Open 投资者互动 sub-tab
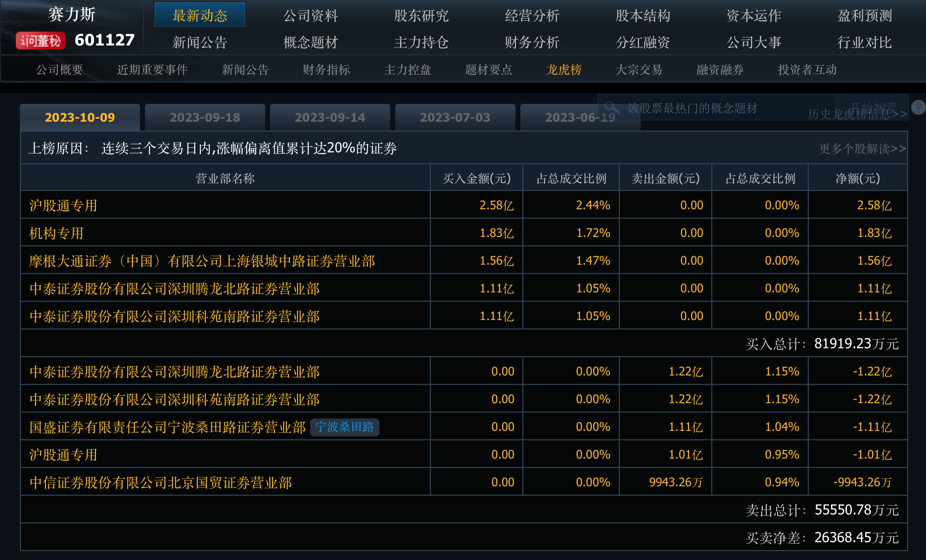 click(x=807, y=70)
